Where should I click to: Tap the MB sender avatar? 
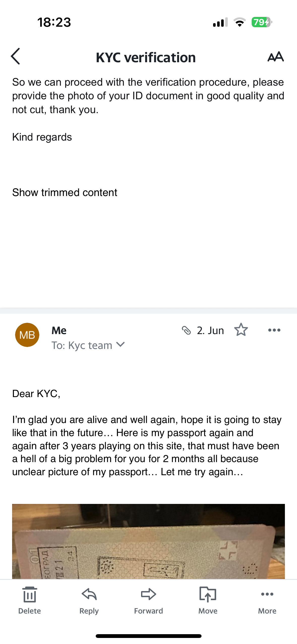[27, 335]
